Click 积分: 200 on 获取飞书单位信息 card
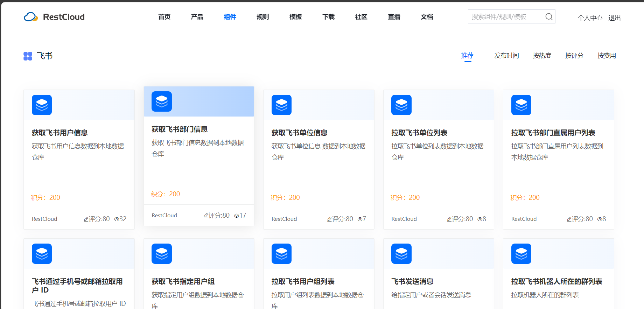The width and height of the screenshot is (644, 309). pos(285,198)
